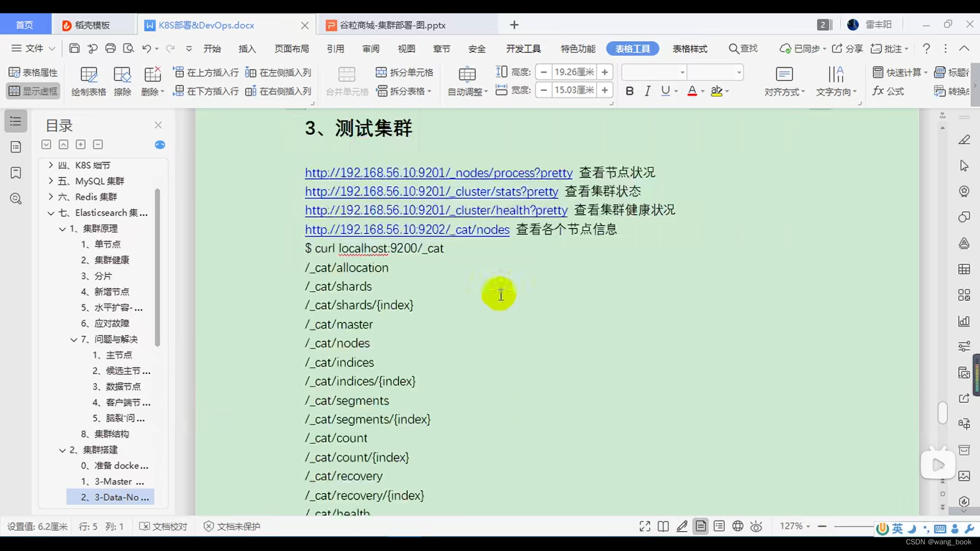Toggle italic formatting
This screenshot has height=551, width=980.
click(647, 90)
